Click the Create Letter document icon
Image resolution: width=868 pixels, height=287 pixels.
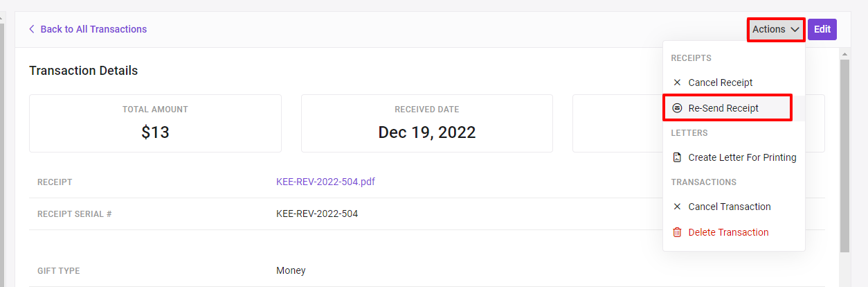click(677, 157)
